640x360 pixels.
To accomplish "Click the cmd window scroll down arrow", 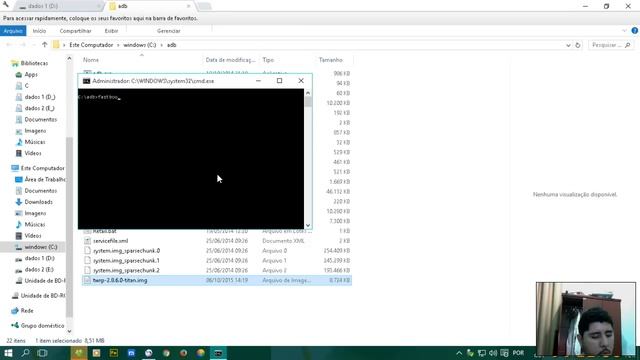I will pos(308,225).
